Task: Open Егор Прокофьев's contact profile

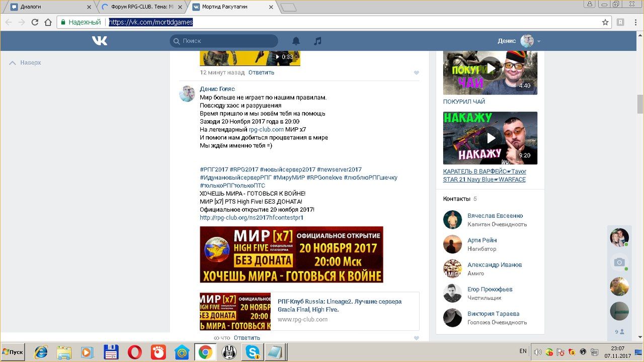Action: pyautogui.click(x=490, y=290)
